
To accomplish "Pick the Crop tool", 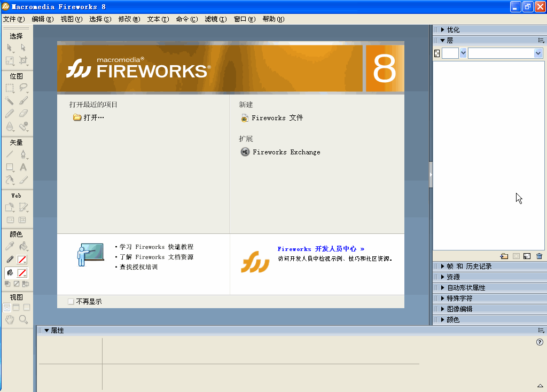I will click(x=23, y=61).
